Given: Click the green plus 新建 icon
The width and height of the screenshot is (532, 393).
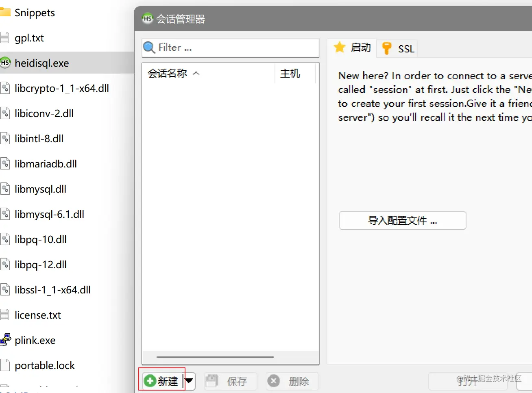Looking at the screenshot, I should tap(150, 381).
